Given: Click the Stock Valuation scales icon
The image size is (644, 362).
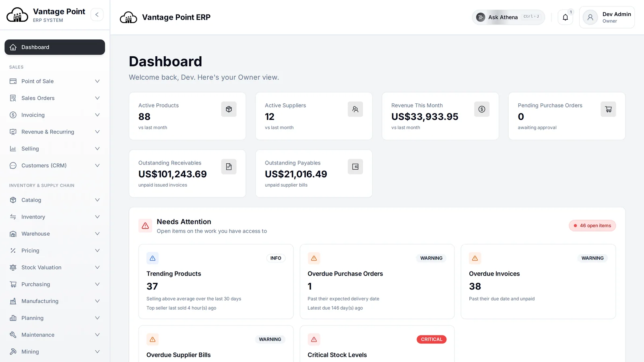Looking at the screenshot, I should (x=13, y=267).
